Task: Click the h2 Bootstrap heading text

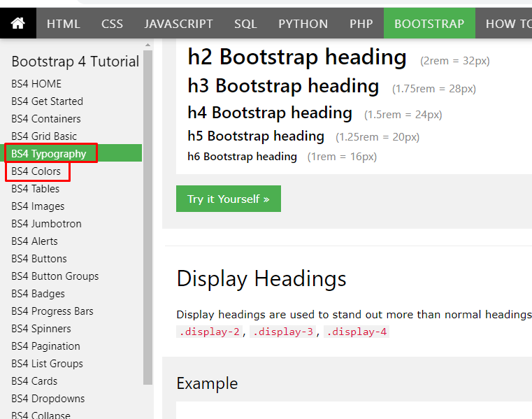Action: tap(297, 57)
